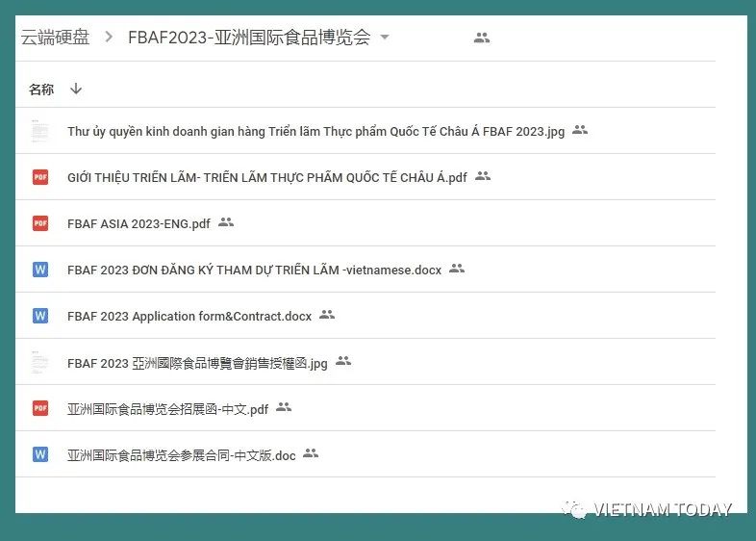Open Thư ủy quyền kinh doanh jpg thumbnail
The image size is (756, 541).
(x=40, y=131)
